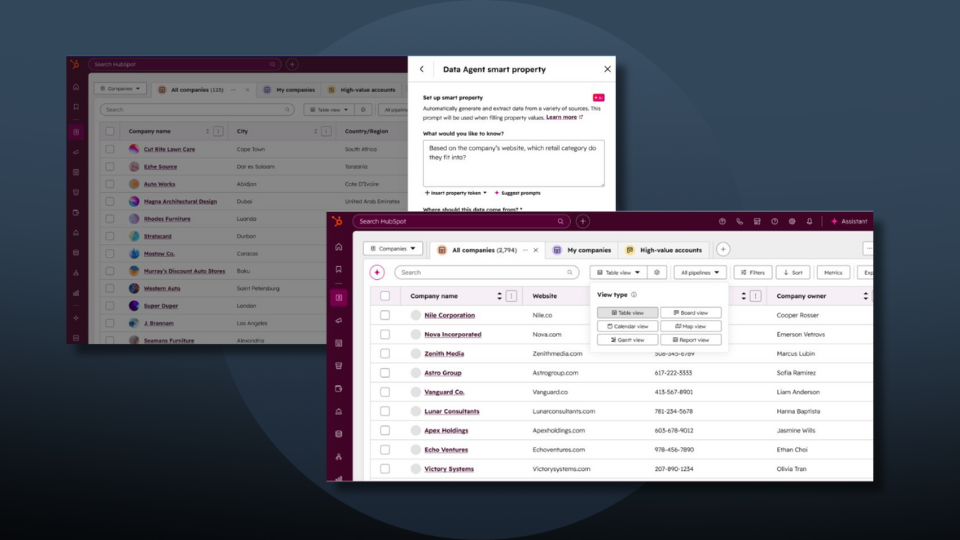
Task: Open Automation icon in front window sidebar
Action: [x=339, y=456]
